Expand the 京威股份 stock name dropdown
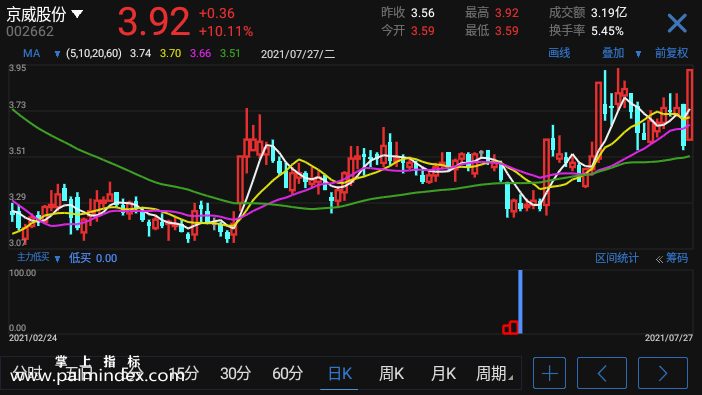 (77, 14)
